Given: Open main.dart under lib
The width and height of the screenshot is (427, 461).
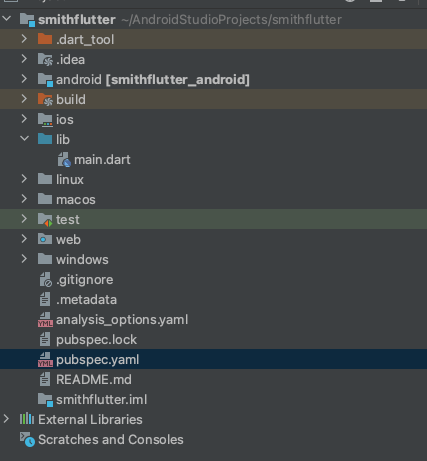Looking at the screenshot, I should click(x=102, y=159).
